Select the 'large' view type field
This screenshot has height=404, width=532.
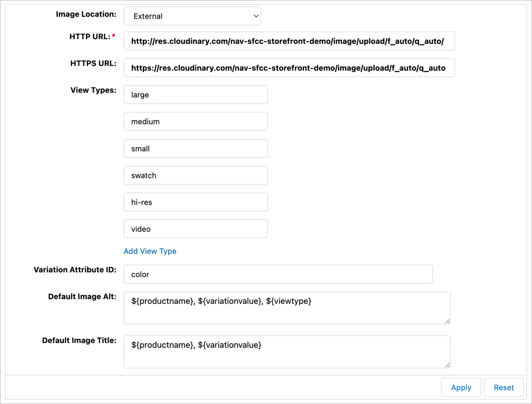pos(196,95)
